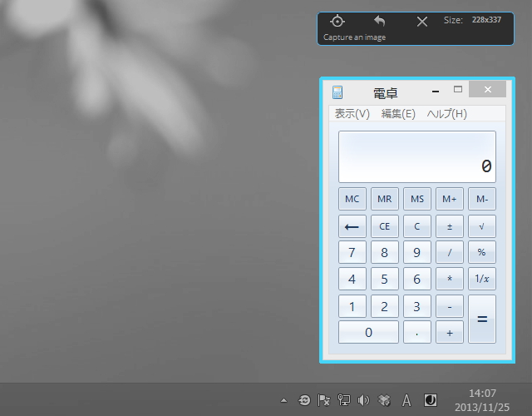Click the number 9 key

417,252
